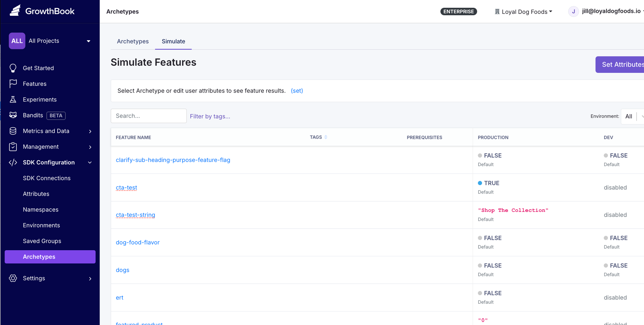The height and width of the screenshot is (325, 644).
Task: Expand the Settings submenu chevron
Action: (x=90, y=279)
